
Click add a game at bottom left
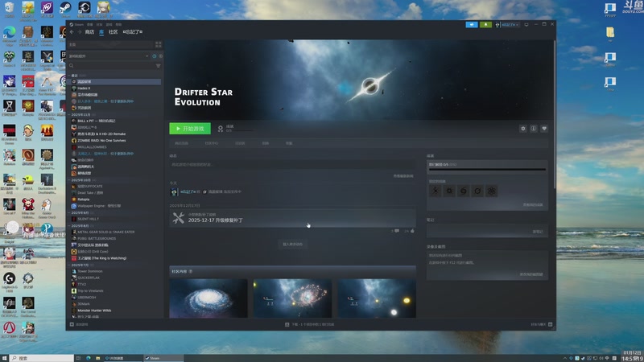79,324
